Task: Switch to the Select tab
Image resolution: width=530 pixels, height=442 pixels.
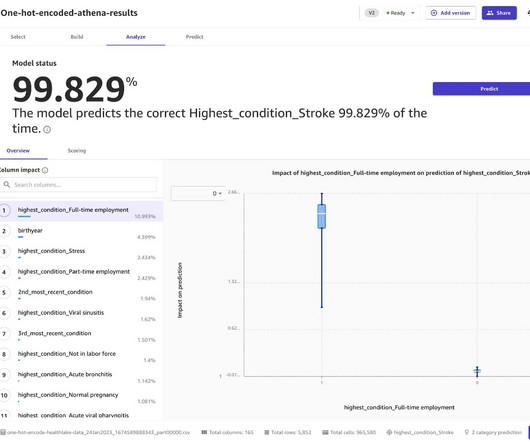Action: click(18, 37)
